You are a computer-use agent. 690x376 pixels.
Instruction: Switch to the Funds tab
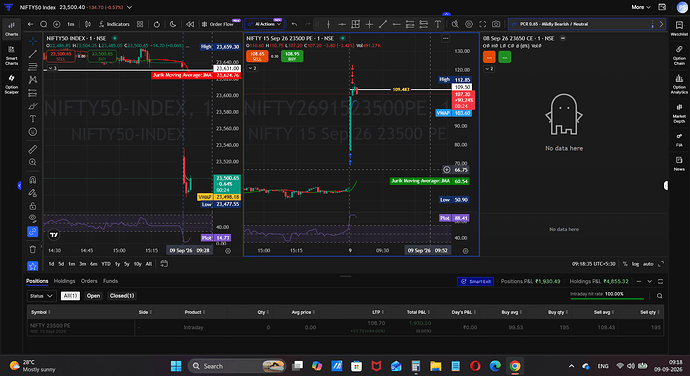point(110,281)
